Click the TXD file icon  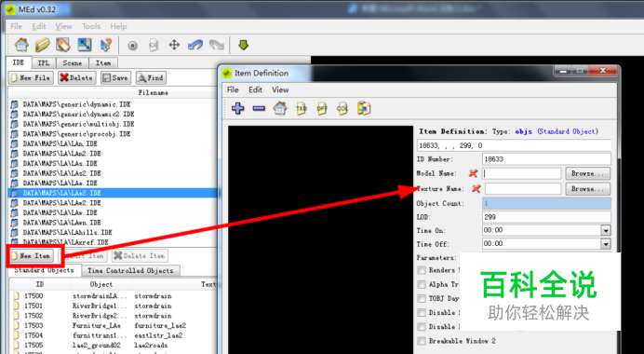(301, 109)
